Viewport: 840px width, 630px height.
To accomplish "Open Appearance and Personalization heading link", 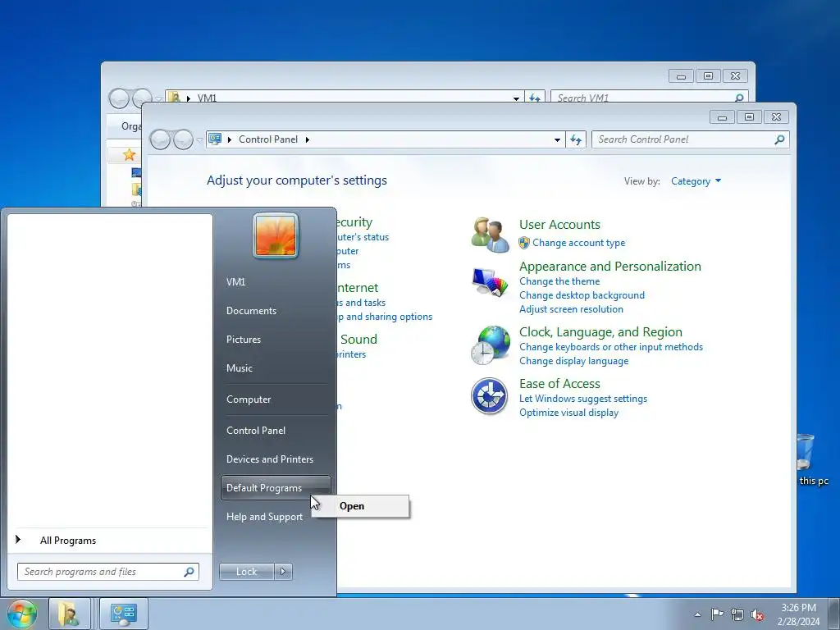I will click(x=609, y=267).
